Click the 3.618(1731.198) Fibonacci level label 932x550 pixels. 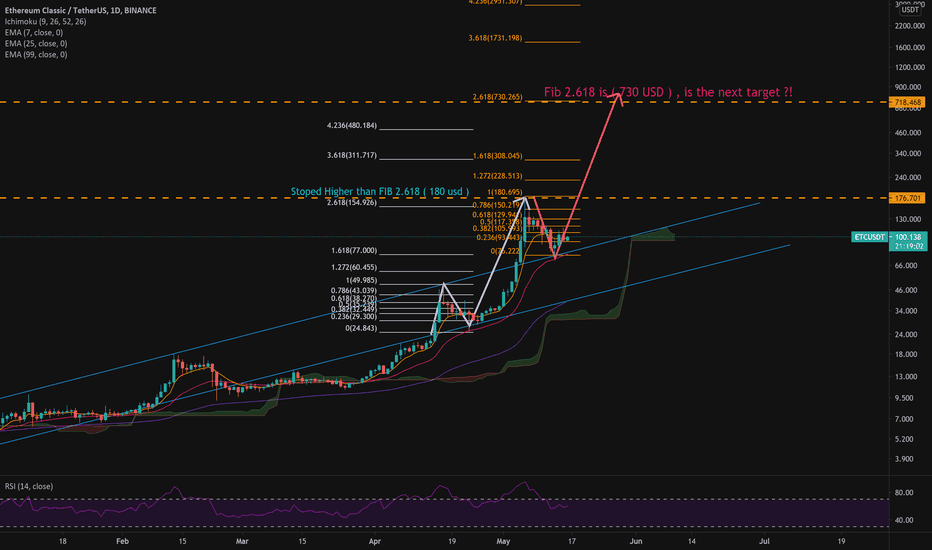495,38
